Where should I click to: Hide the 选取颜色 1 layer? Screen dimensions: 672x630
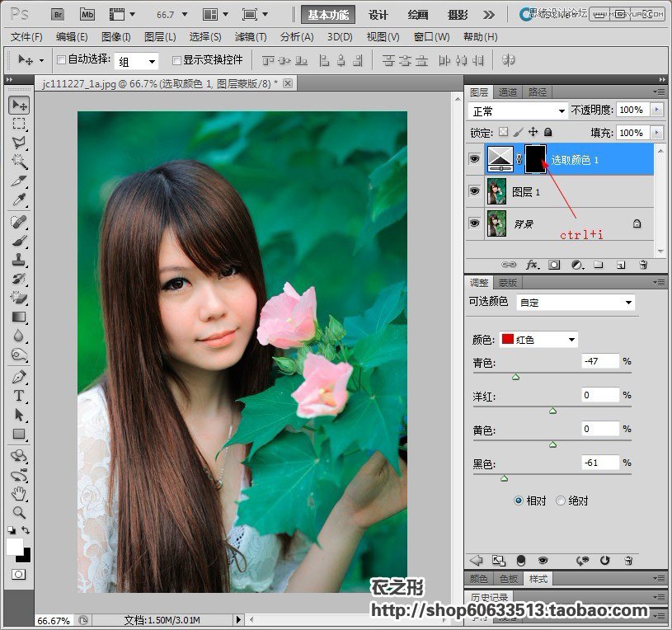[x=474, y=159]
